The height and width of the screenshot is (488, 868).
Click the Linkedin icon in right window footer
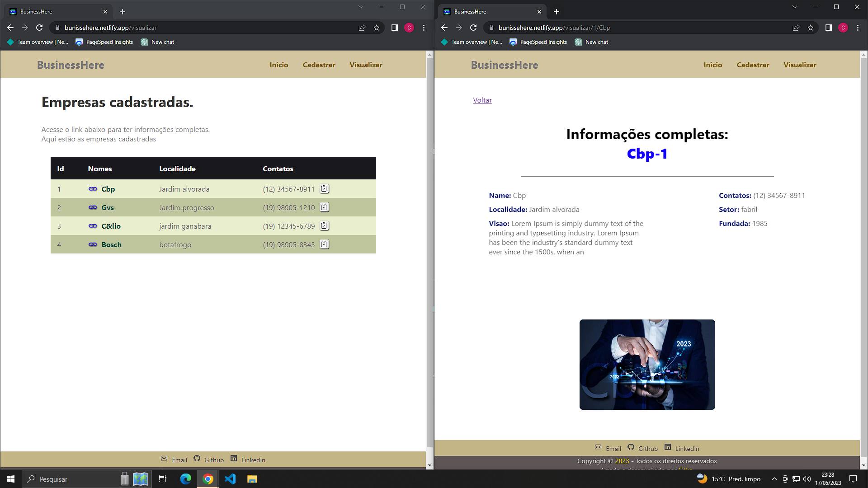click(x=668, y=447)
